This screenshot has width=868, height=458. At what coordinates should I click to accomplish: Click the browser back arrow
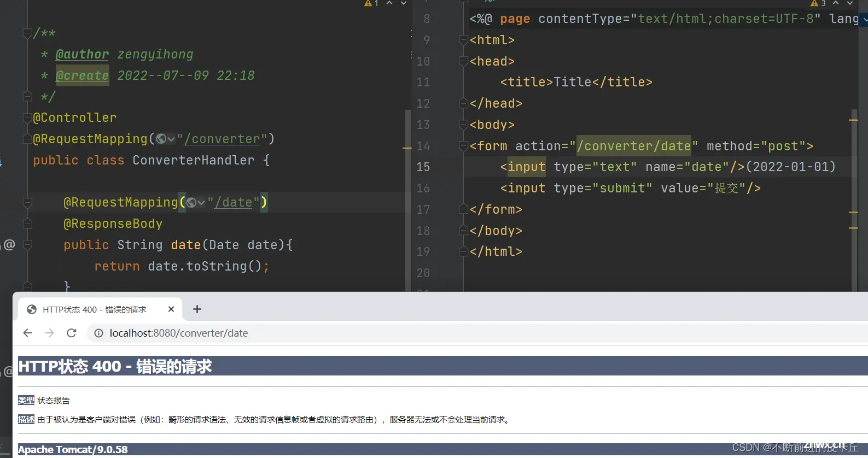(x=27, y=333)
